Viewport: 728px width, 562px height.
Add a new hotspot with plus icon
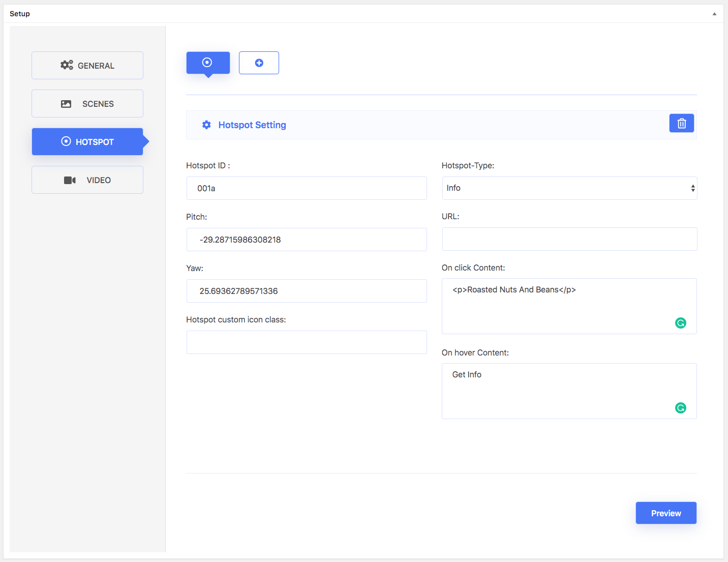coord(259,63)
